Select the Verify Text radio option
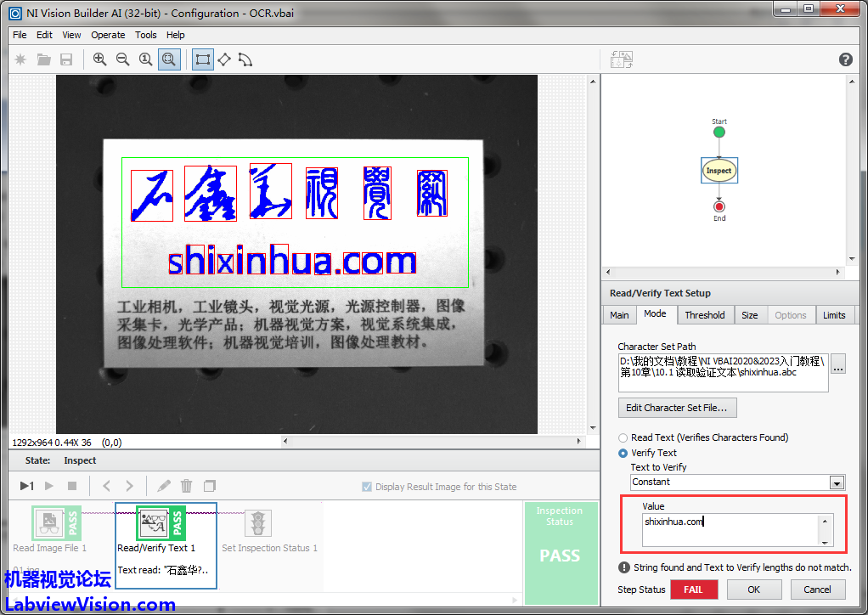Screen dimensions: 868x615 point(623,453)
